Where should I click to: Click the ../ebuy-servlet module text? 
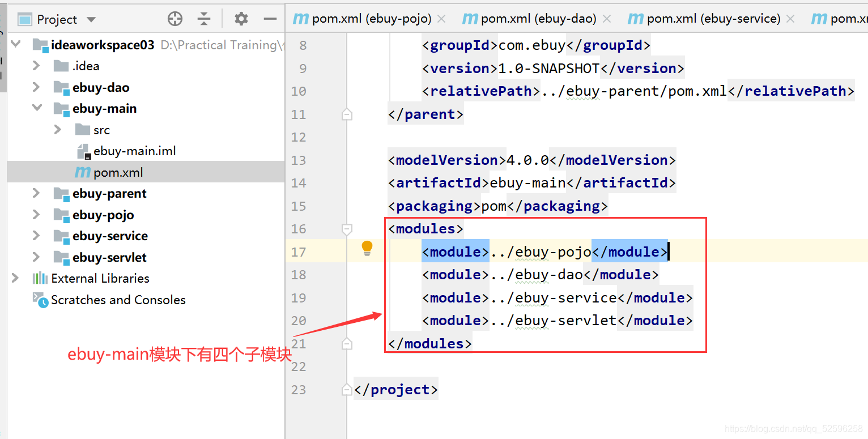pos(553,320)
